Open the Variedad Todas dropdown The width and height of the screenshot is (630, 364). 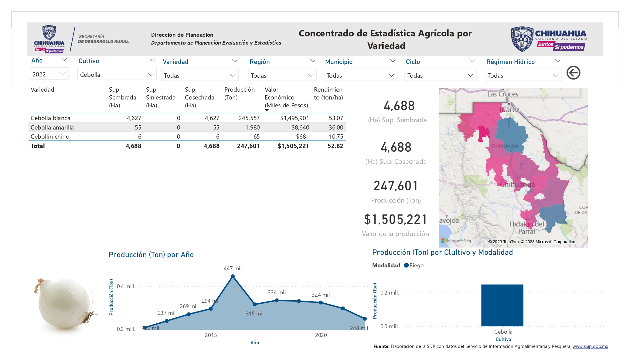(x=200, y=75)
